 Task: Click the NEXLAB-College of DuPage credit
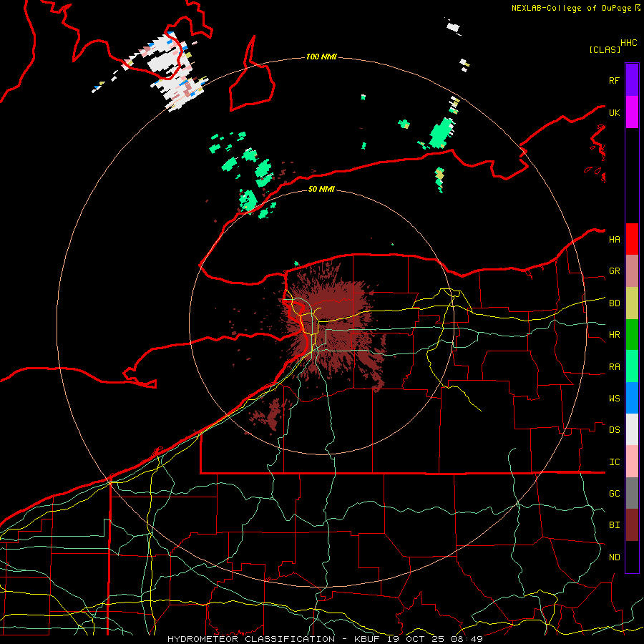[x=572, y=8]
